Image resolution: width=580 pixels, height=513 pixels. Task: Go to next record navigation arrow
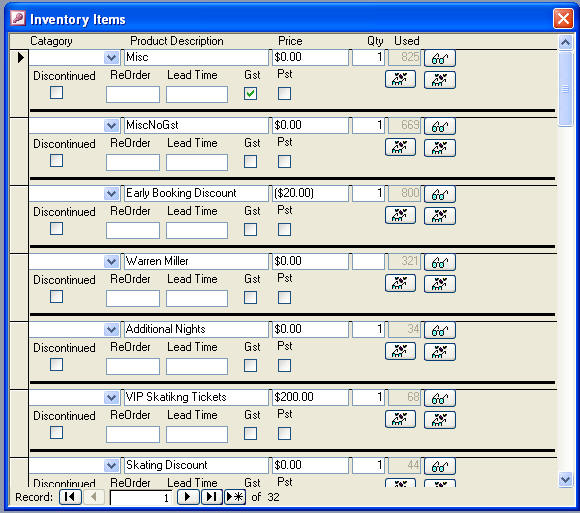click(x=188, y=497)
